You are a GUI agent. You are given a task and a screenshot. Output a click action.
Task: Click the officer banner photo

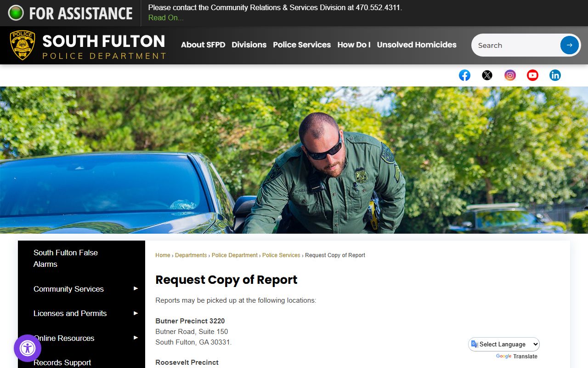click(294, 160)
